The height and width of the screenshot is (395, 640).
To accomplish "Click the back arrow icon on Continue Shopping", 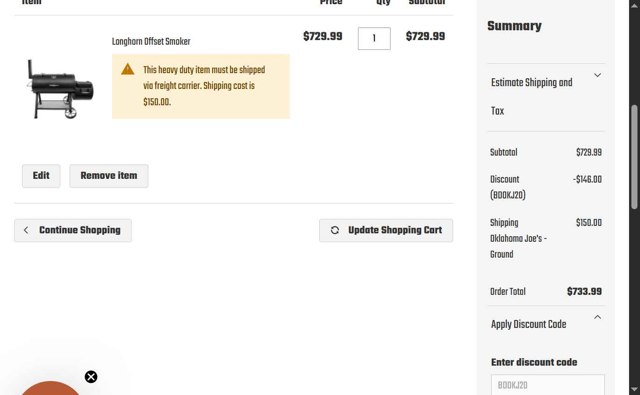I will [x=26, y=230].
